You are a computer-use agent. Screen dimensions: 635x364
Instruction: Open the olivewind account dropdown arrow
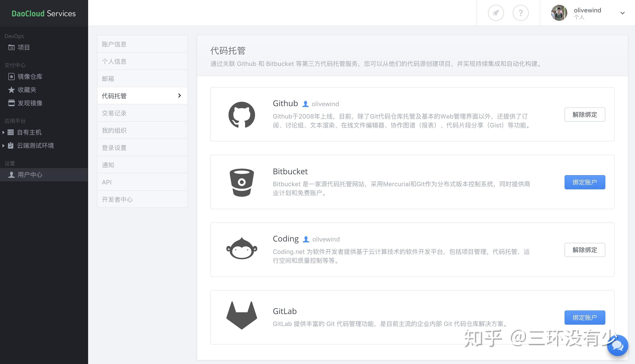click(x=622, y=13)
